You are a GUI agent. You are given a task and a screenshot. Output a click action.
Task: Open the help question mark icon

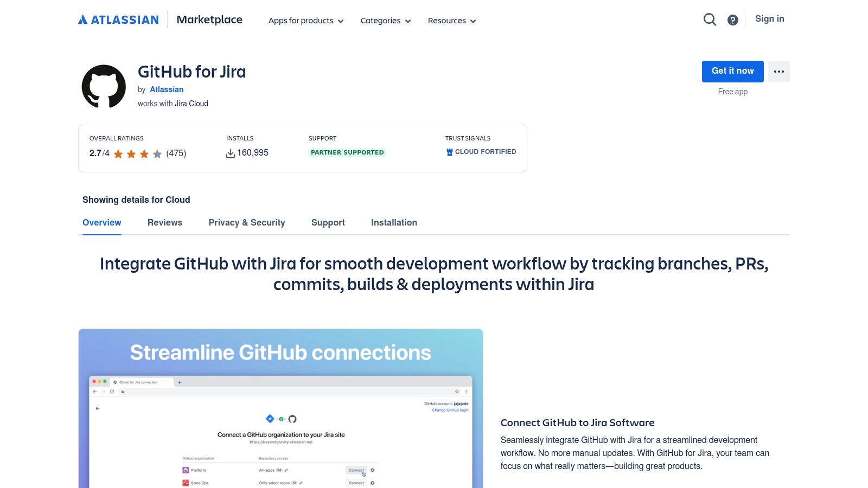733,20
